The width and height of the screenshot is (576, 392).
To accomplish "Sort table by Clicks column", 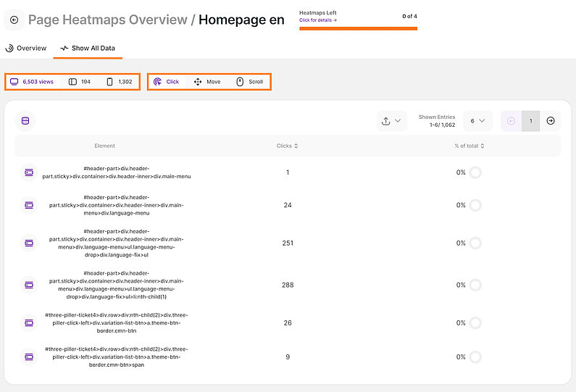I will click(x=287, y=146).
